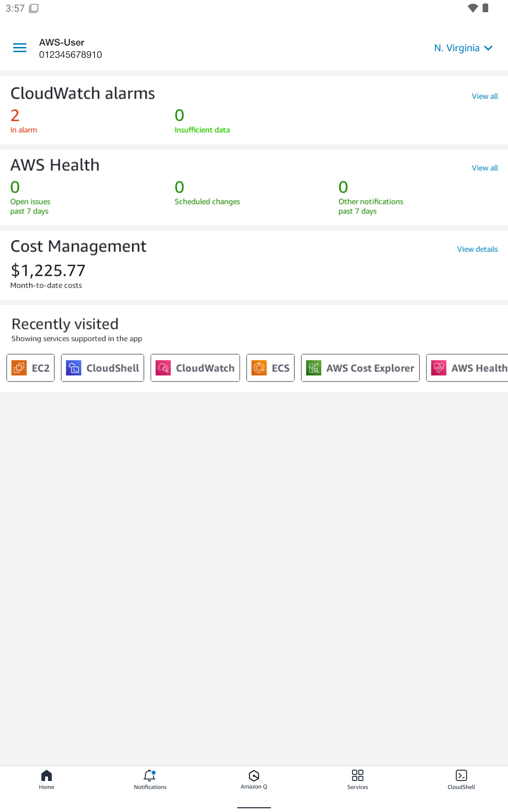Viewport: 508px width, 812px height.
Task: Open CloudWatch service chip
Action: (x=195, y=368)
